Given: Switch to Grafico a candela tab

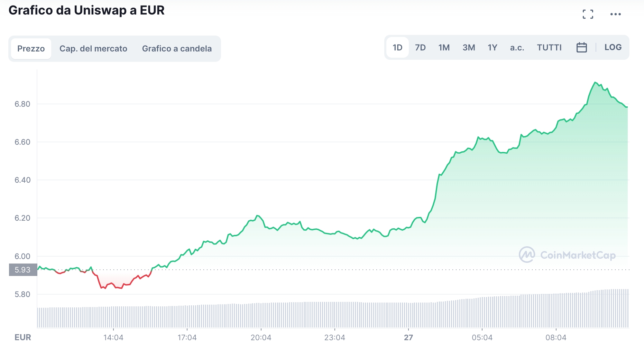Looking at the screenshot, I should (x=177, y=49).
